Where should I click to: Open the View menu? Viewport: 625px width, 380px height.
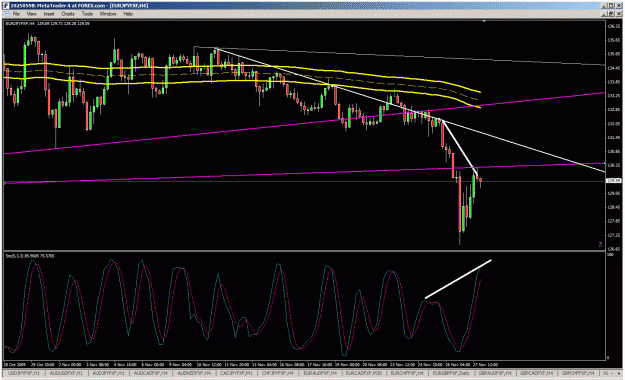[31, 14]
